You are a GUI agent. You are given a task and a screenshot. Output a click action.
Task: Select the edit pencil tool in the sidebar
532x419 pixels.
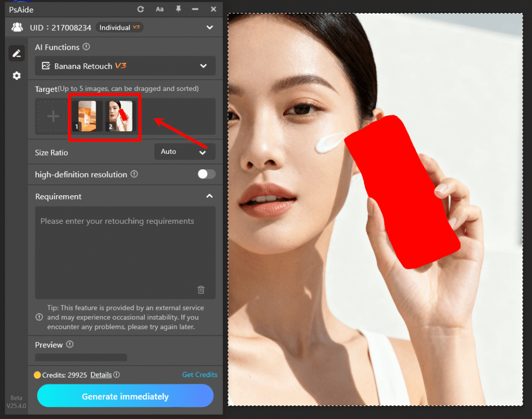[16, 52]
